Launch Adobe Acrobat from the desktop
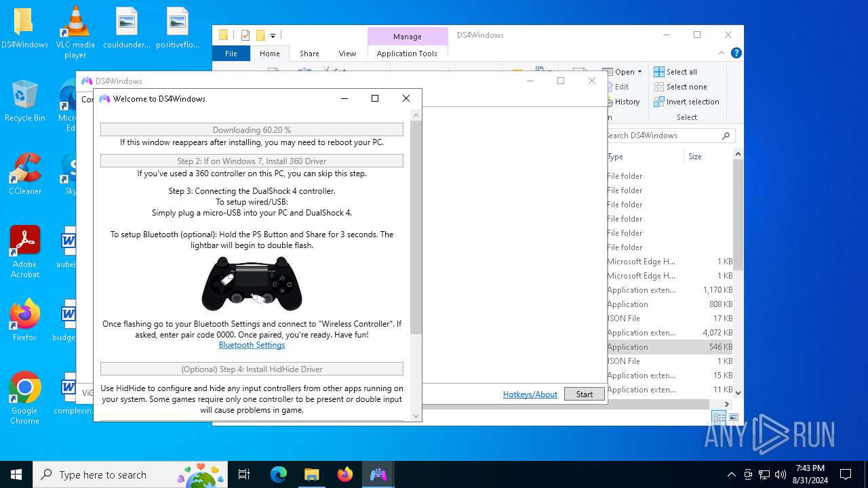 [24, 252]
